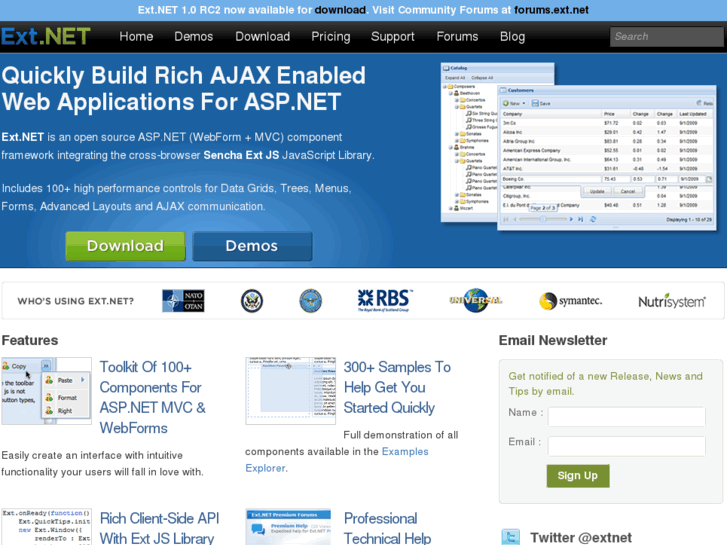Open the Premium Forums thumbnail

coord(288,527)
